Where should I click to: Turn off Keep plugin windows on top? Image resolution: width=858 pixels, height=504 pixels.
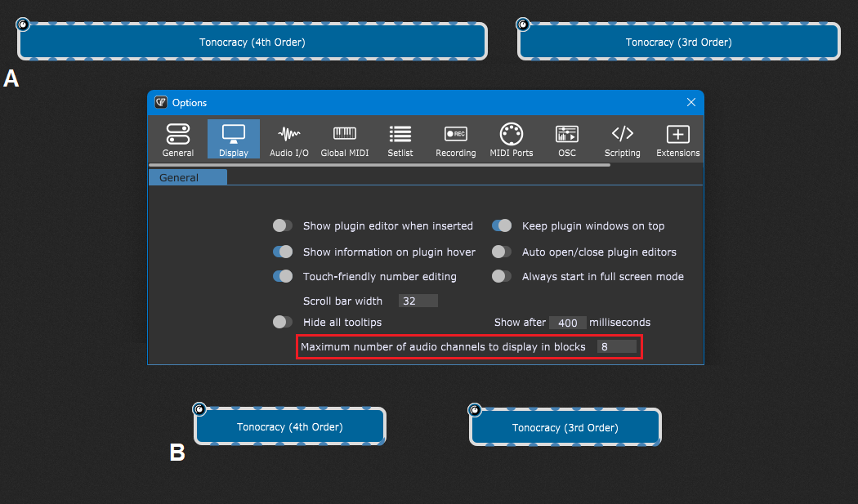[x=502, y=225]
